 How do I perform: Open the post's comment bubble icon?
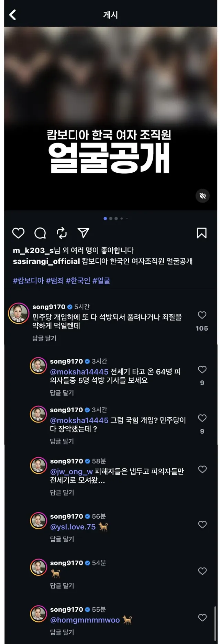click(40, 233)
